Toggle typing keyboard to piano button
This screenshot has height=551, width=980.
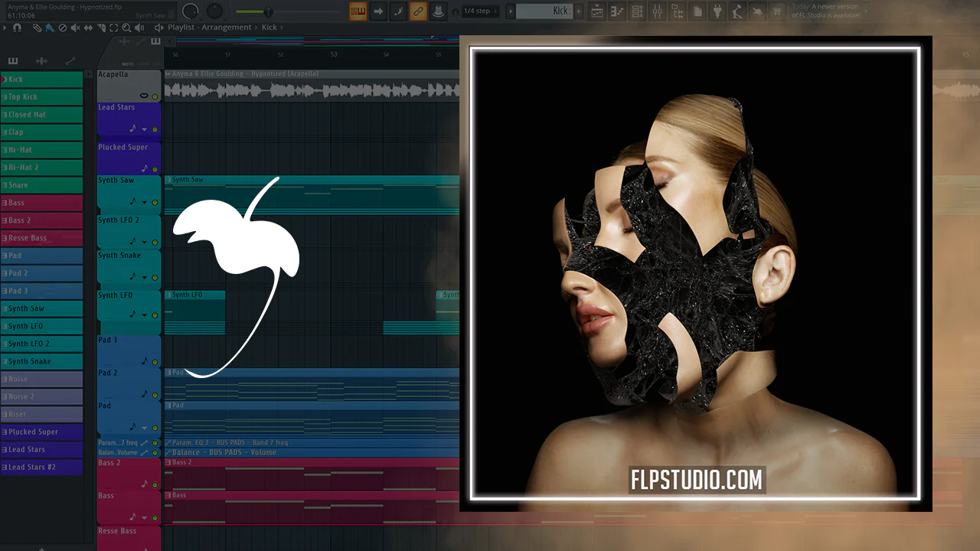point(358,11)
